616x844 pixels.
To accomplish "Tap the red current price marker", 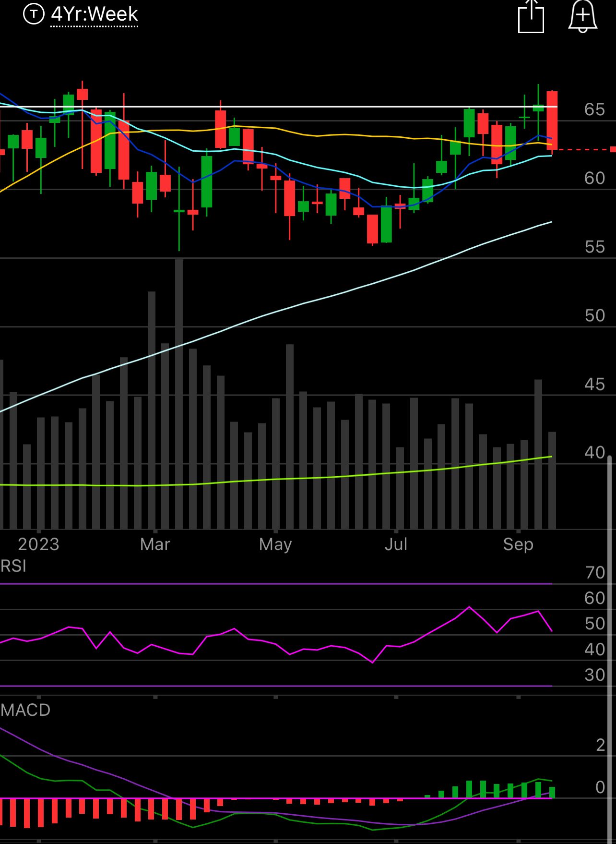I will tap(613, 150).
